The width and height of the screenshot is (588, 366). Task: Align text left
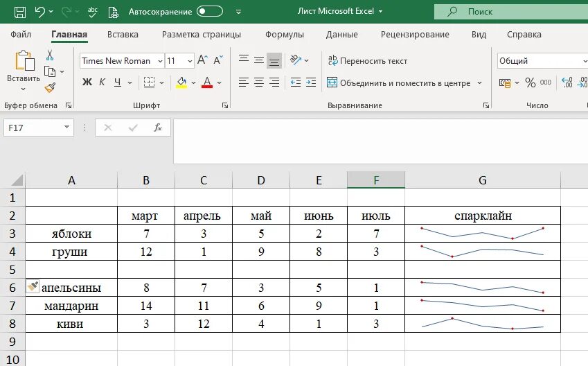click(244, 82)
